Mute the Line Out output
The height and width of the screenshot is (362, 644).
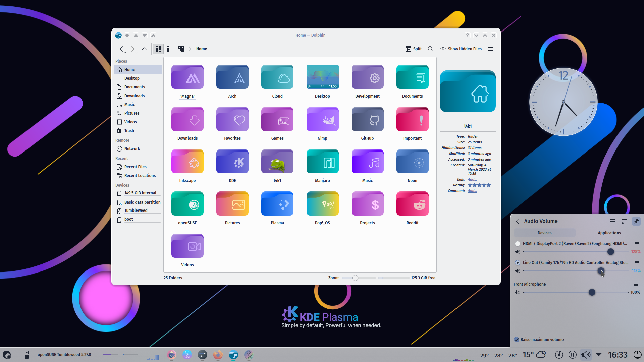coord(518,271)
